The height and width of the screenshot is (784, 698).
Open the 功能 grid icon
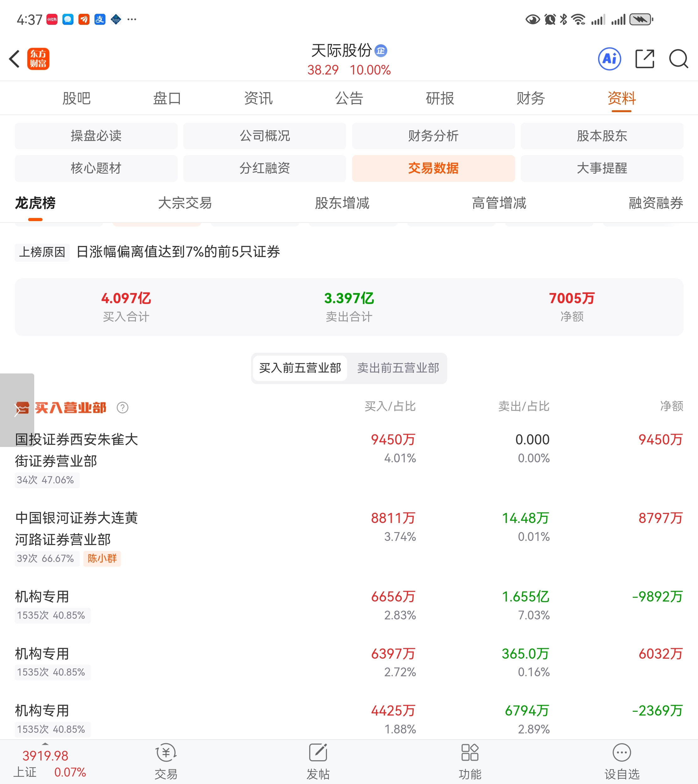point(470,753)
